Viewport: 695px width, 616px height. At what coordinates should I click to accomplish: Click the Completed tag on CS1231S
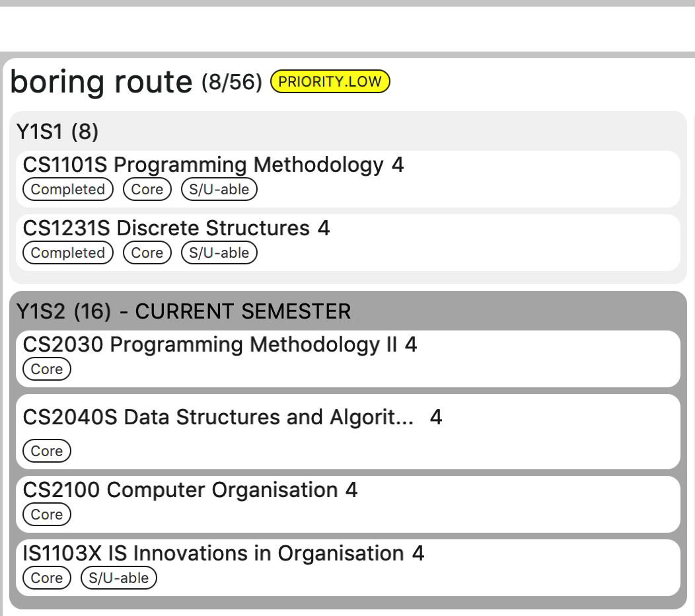[x=68, y=252]
